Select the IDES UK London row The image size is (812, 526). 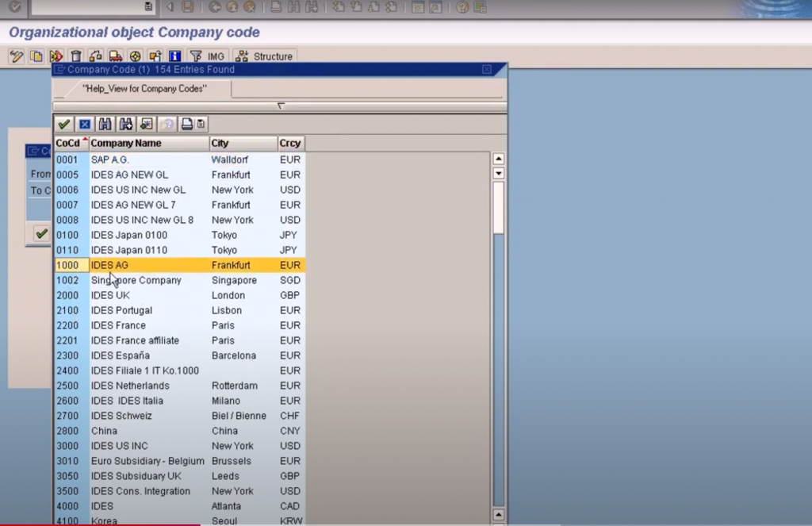click(180, 295)
